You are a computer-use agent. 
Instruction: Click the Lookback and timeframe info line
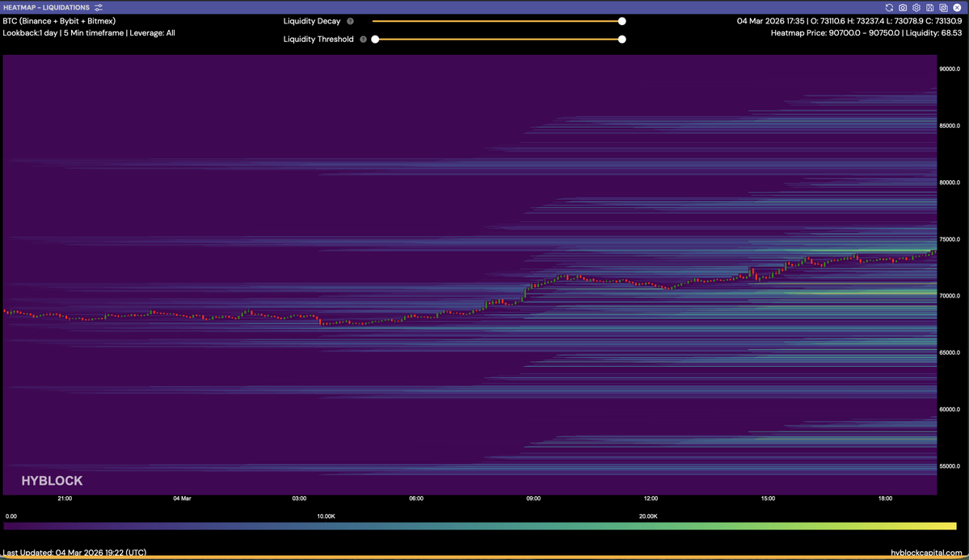89,33
